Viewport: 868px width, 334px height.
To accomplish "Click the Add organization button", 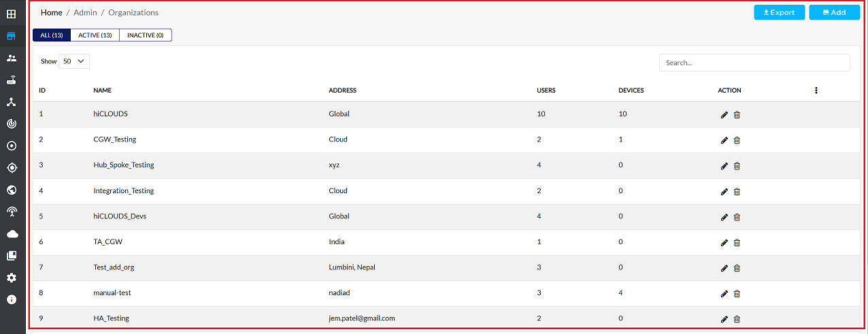I will tap(834, 12).
